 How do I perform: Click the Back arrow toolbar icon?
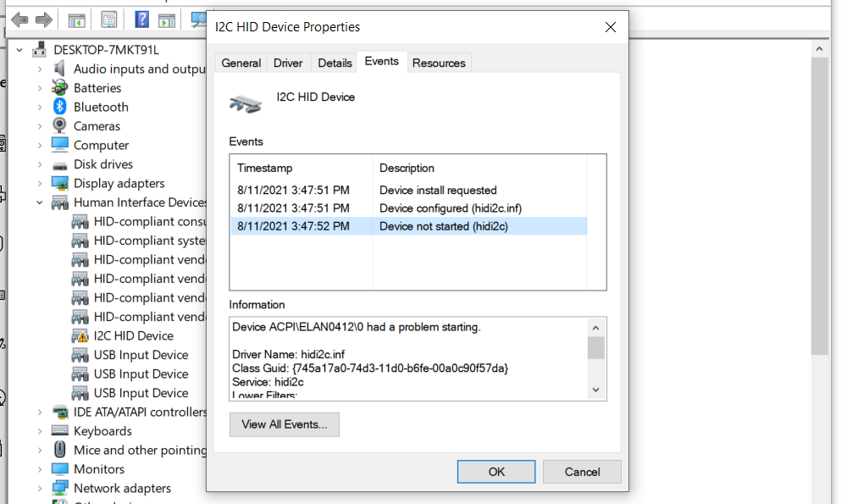(19, 20)
